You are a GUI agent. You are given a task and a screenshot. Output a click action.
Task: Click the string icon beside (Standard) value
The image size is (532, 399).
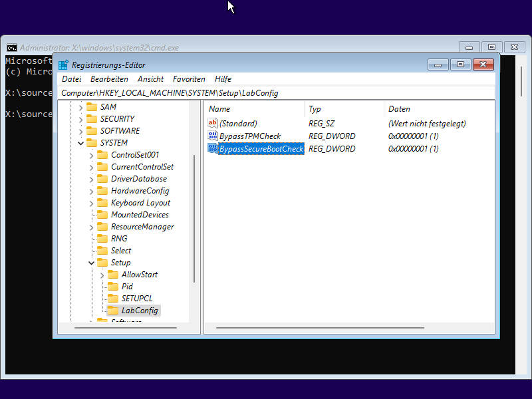click(213, 124)
